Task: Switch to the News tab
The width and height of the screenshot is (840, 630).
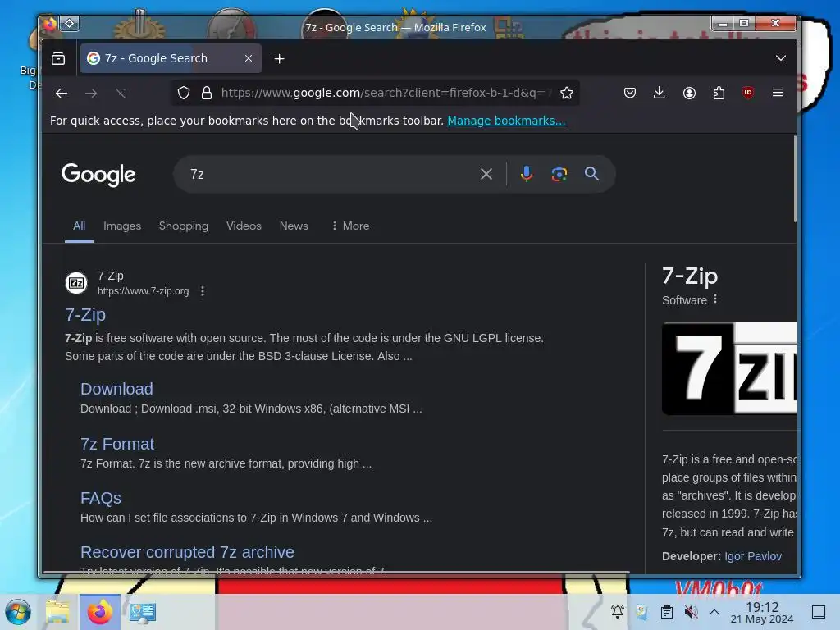Action: click(294, 226)
